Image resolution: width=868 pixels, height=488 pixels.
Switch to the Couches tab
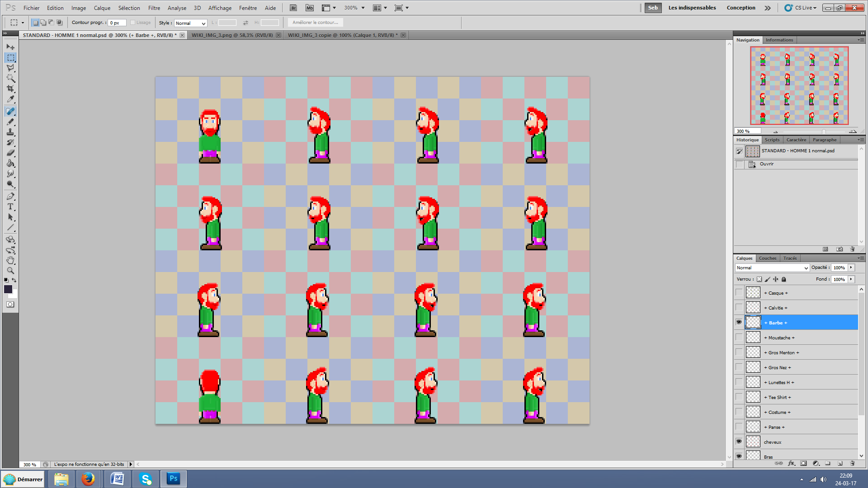[767, 258]
